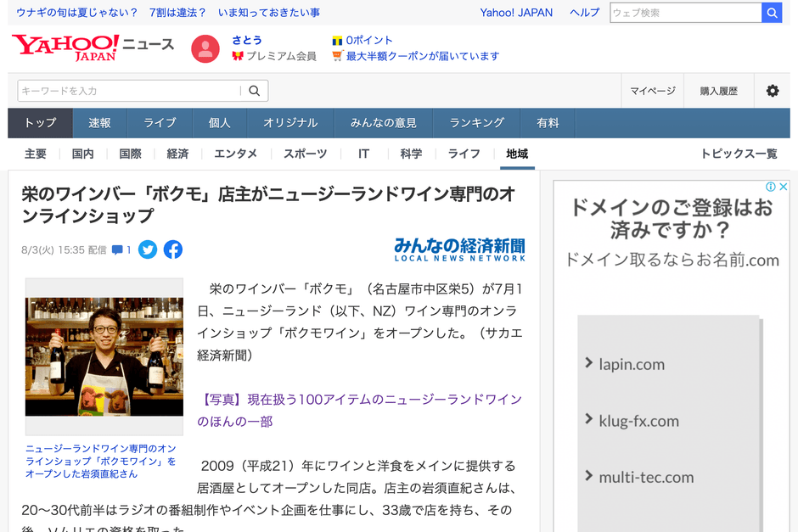The width and height of the screenshot is (798, 532).
Task: Click the keyword search input field
Action: tap(127, 90)
